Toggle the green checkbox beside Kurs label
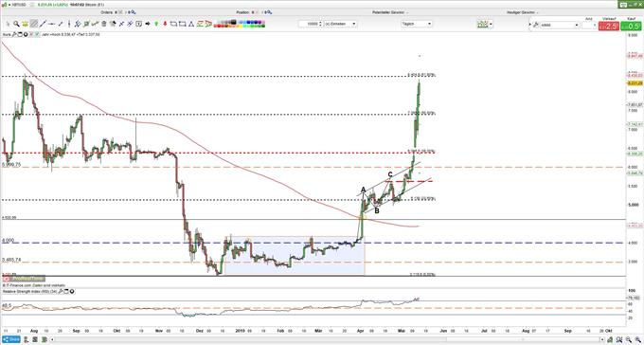Screen dimensions: 644x345 pyautogui.click(x=37, y=34)
